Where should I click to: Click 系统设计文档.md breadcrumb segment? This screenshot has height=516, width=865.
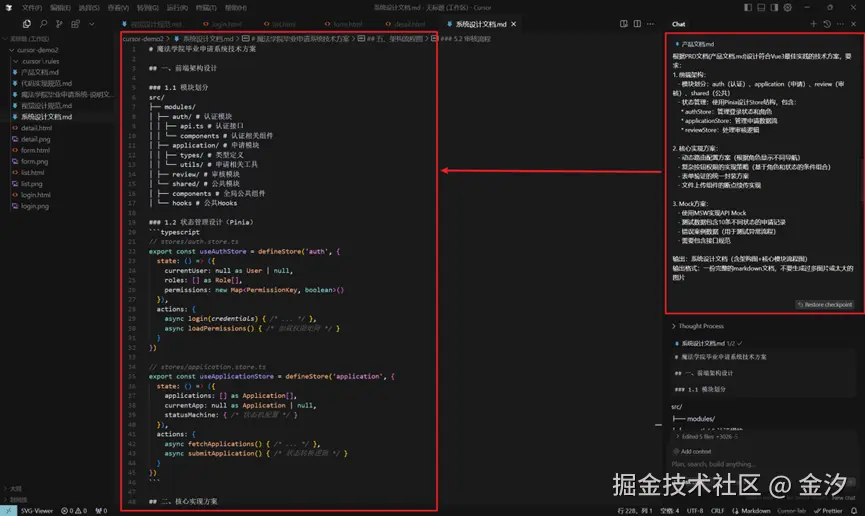pyautogui.click(x=208, y=39)
